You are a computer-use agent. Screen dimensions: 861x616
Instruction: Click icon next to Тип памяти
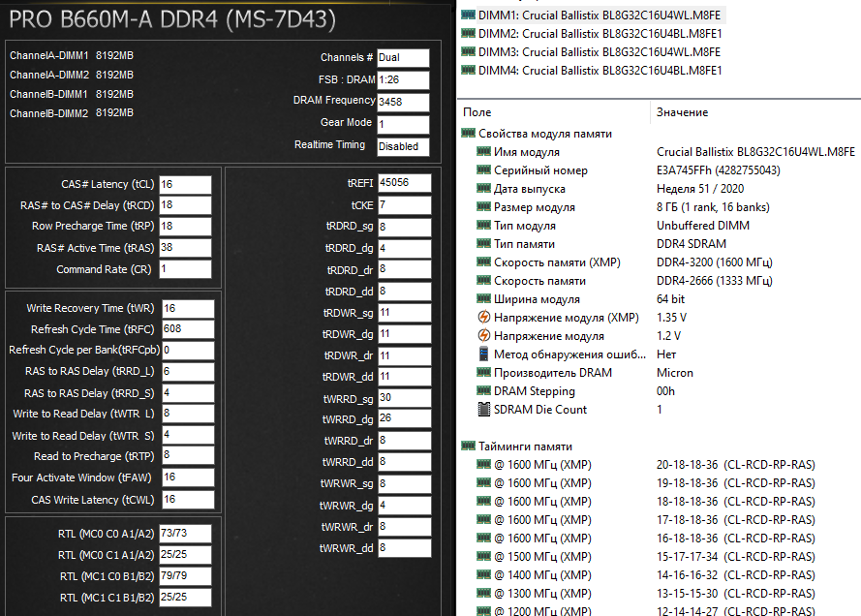[483, 243]
